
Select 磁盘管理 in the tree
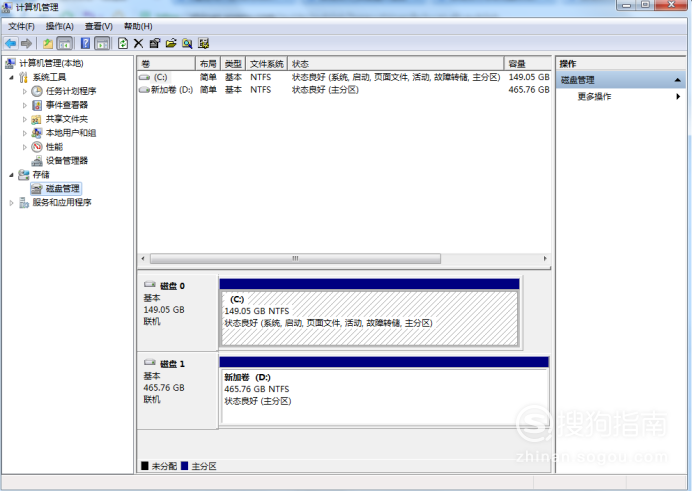63,188
